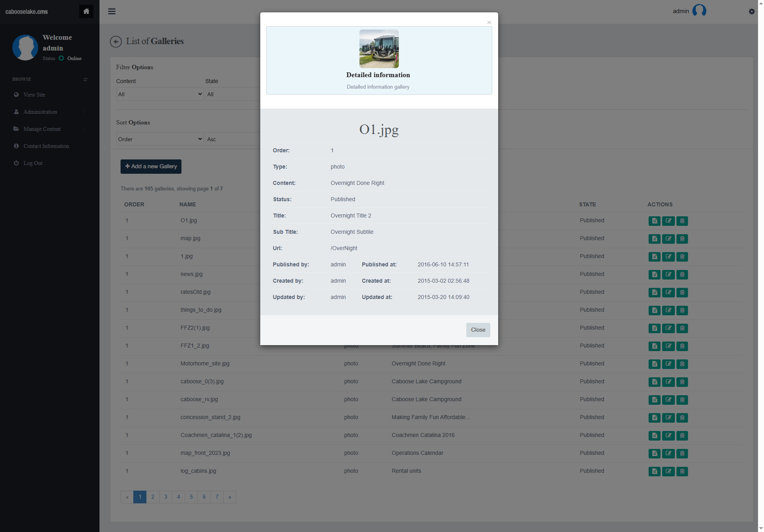
Task: Click the admin user avatar icon
Action: coord(699,11)
